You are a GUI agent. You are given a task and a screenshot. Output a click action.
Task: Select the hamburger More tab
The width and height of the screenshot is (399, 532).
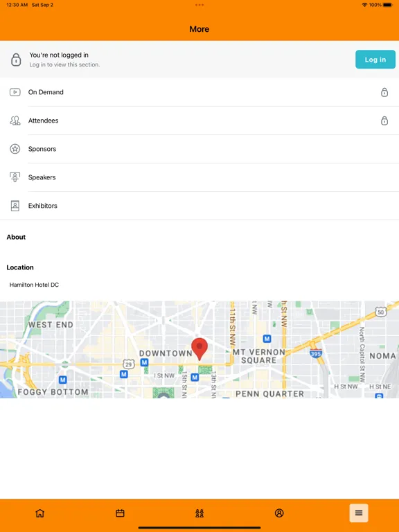point(359,513)
